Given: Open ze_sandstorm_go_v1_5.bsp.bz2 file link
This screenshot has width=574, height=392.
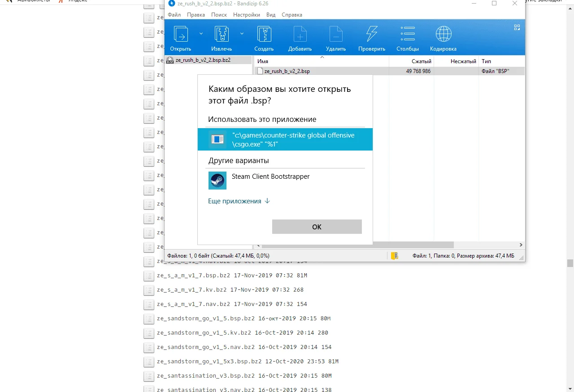Looking at the screenshot, I should pos(205,319).
